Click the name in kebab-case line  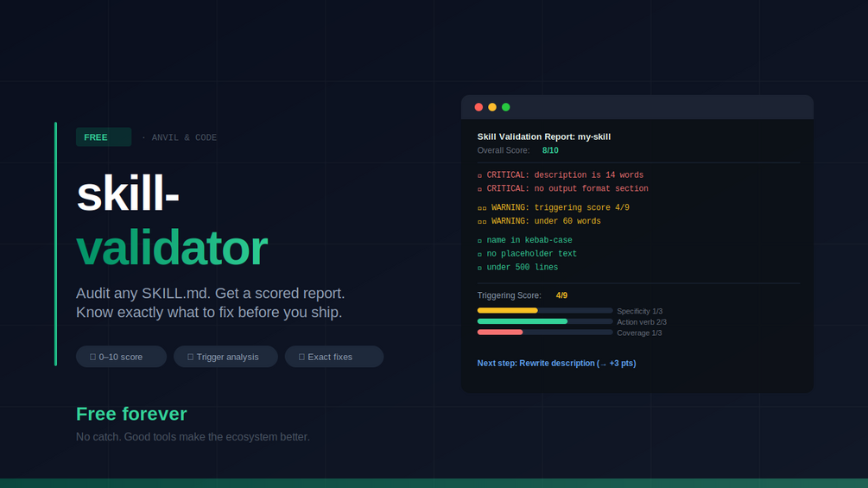525,240
